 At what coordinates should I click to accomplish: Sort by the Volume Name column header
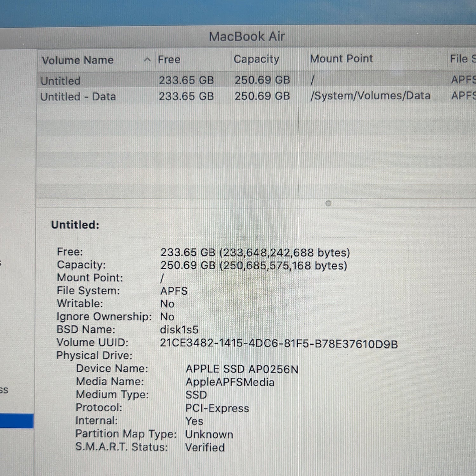[78, 60]
